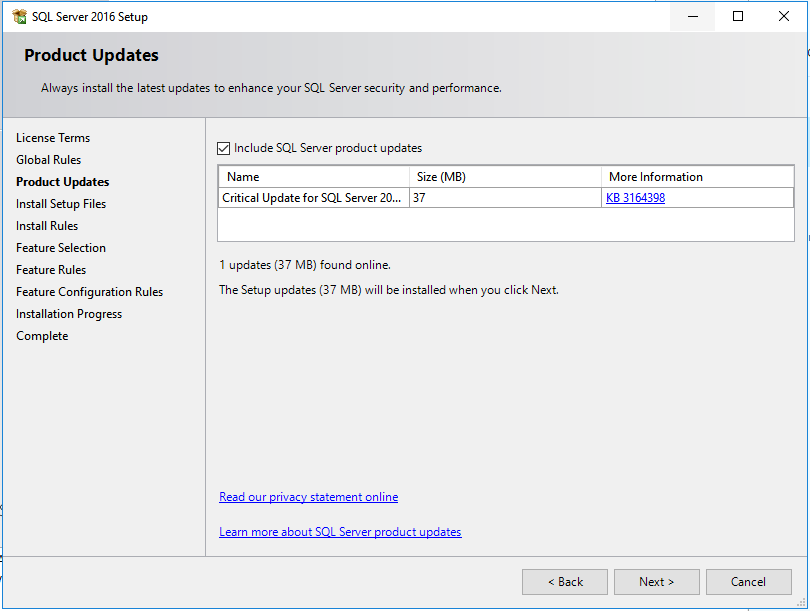Select the Critical Update row in the table
810x611 pixels.
click(x=310, y=197)
